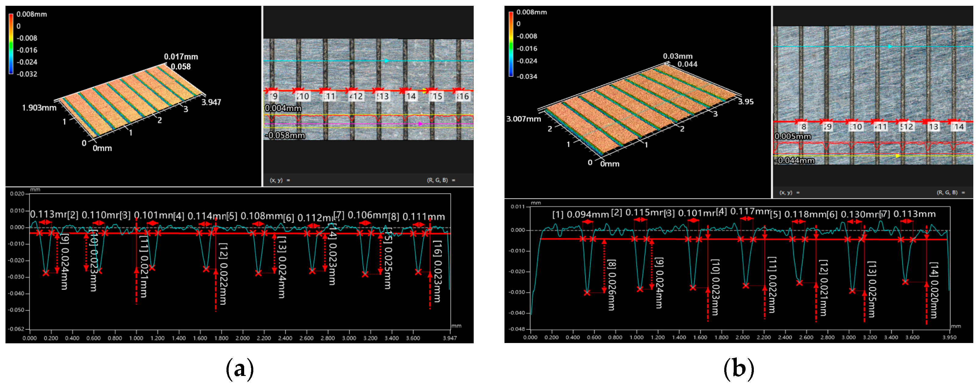This screenshot has width=980, height=386.
Task: Click the (x, y) readout in panel (a)
Action: coord(280,180)
